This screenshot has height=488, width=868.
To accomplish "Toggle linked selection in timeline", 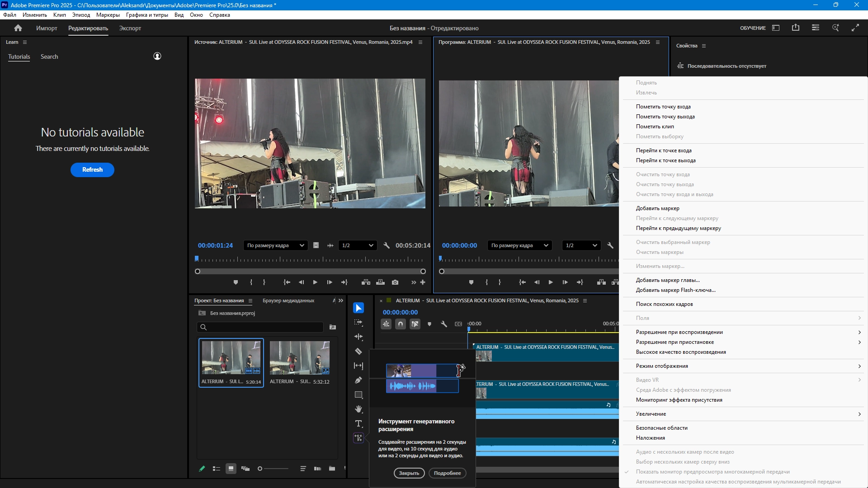I will (415, 324).
